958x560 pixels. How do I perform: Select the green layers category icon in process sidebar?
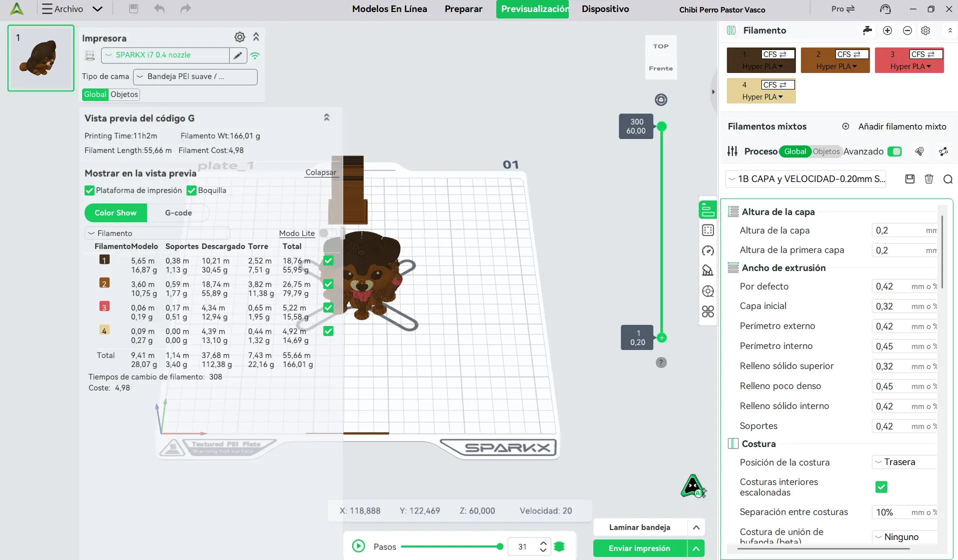tap(708, 210)
